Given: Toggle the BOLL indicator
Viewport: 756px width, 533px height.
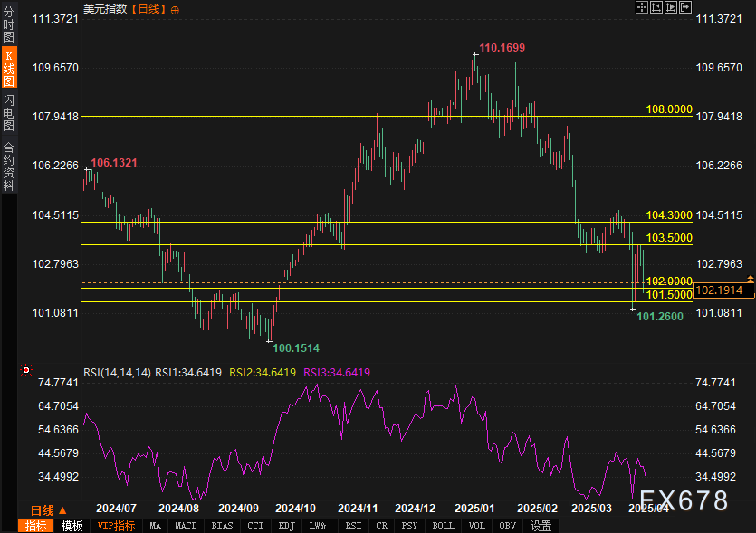Looking at the screenshot, I should pyautogui.click(x=443, y=526).
